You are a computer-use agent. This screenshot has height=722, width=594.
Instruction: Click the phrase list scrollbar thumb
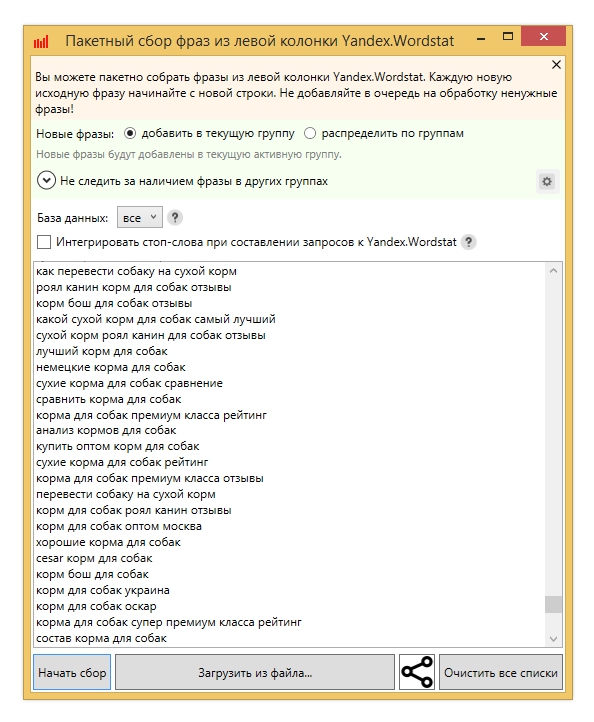coord(553,604)
